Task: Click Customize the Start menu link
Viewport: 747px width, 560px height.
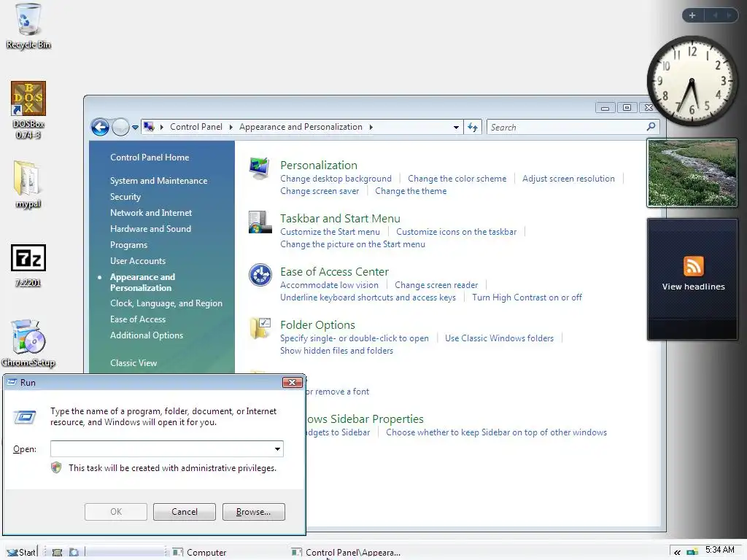Action: point(330,232)
